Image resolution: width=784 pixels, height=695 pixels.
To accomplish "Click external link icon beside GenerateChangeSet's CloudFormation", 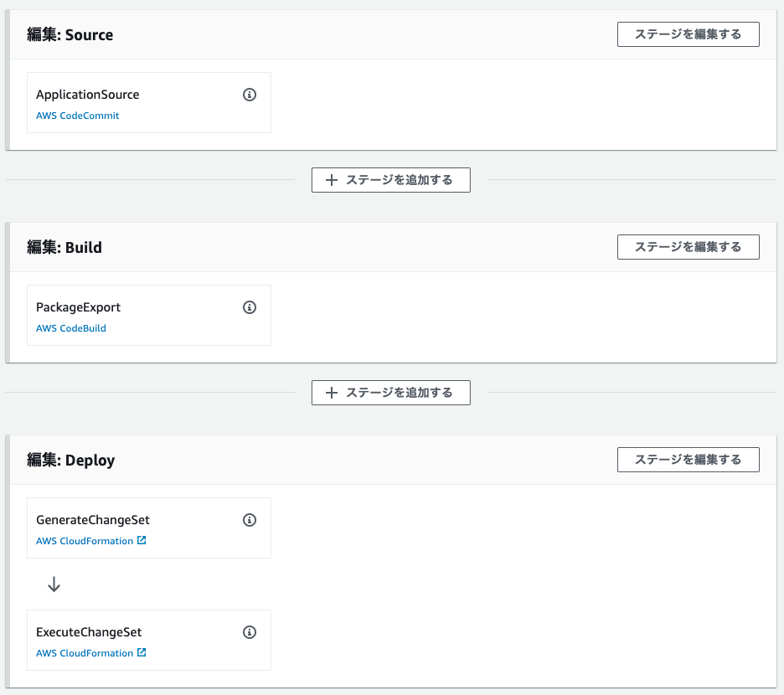I will point(142,540).
